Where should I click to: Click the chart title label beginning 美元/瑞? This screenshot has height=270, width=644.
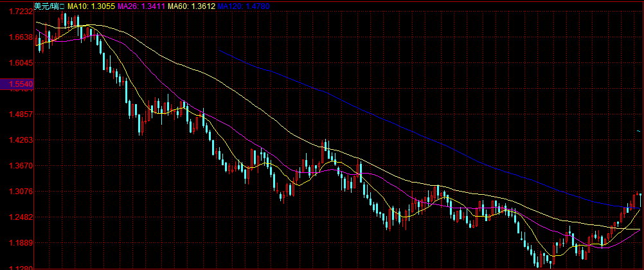coord(49,6)
